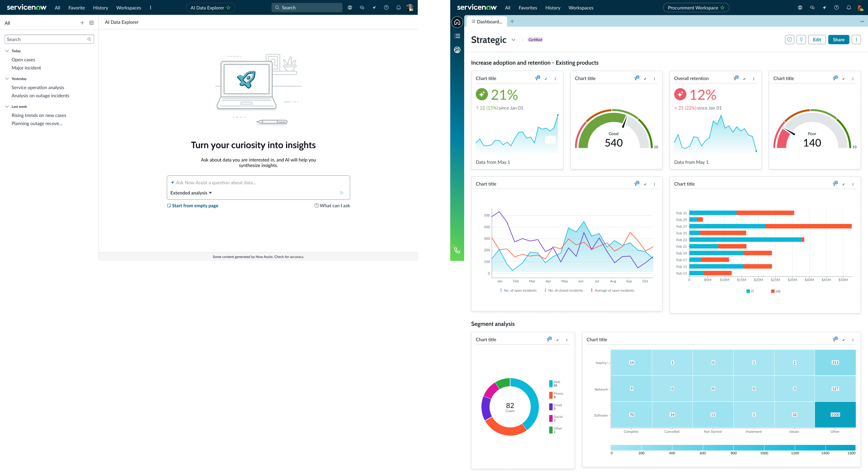Collapse the Yesterday group in the history list
This screenshot has height=476, width=868.
7,79
